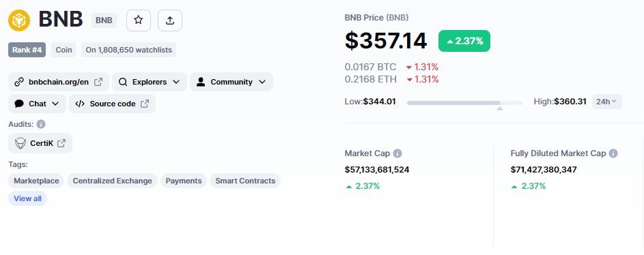Open bnbchain.org/en website link
The image size is (644, 255).
click(x=59, y=82)
